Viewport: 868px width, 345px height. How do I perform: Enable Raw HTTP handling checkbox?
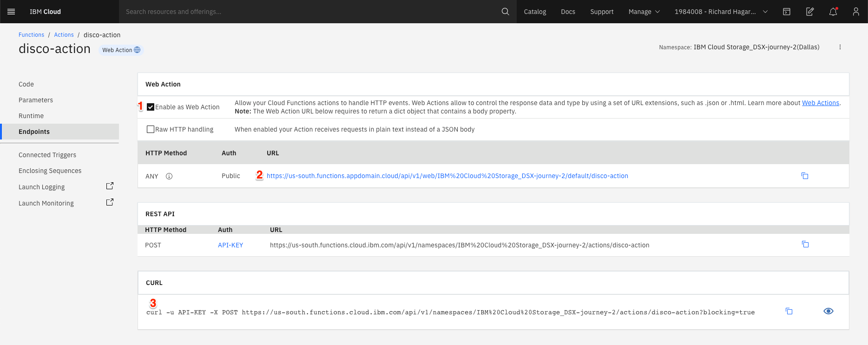(151, 129)
